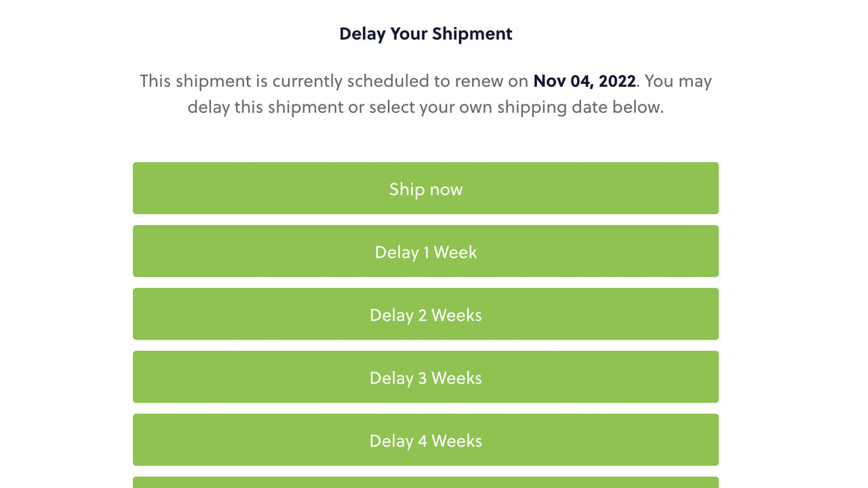Click the partially visible button below Delay 4 Weeks
The width and height of the screenshot is (868, 488).
(426, 483)
